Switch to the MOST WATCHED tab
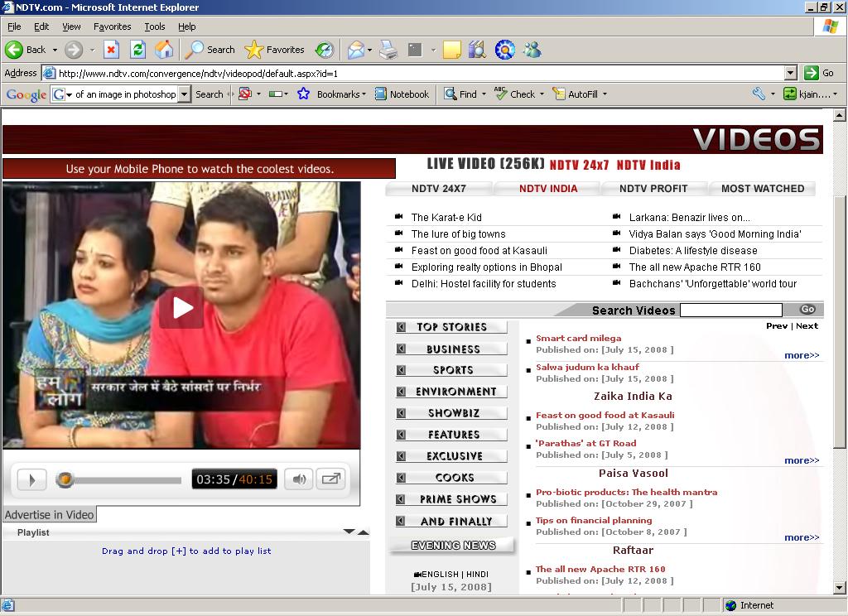This screenshot has height=616, width=848. [763, 189]
